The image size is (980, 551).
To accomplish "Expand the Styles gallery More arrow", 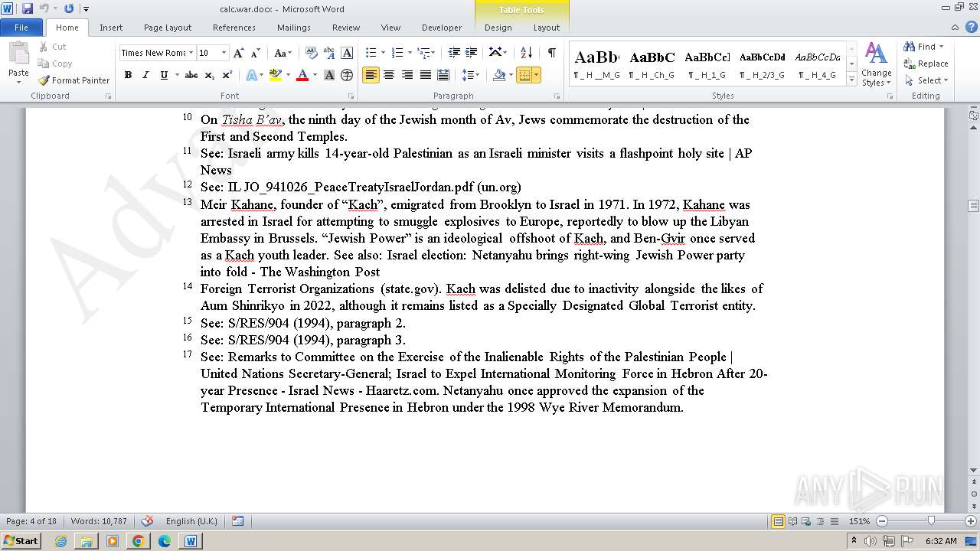I will [x=851, y=79].
